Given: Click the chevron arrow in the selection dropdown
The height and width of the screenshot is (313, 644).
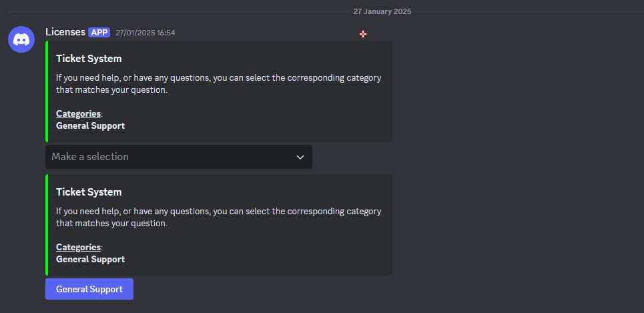Looking at the screenshot, I should click(x=300, y=157).
